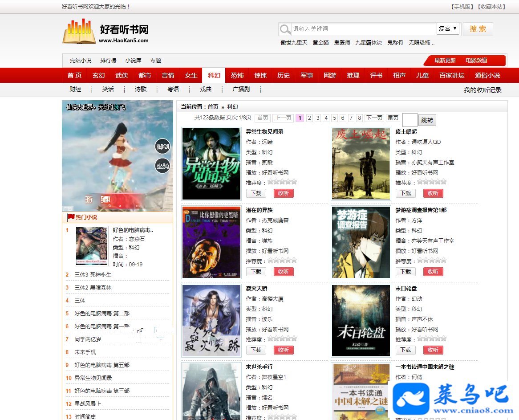Click the 黄金瞳 hot search keyword
The image size is (519, 420).
(x=321, y=43)
